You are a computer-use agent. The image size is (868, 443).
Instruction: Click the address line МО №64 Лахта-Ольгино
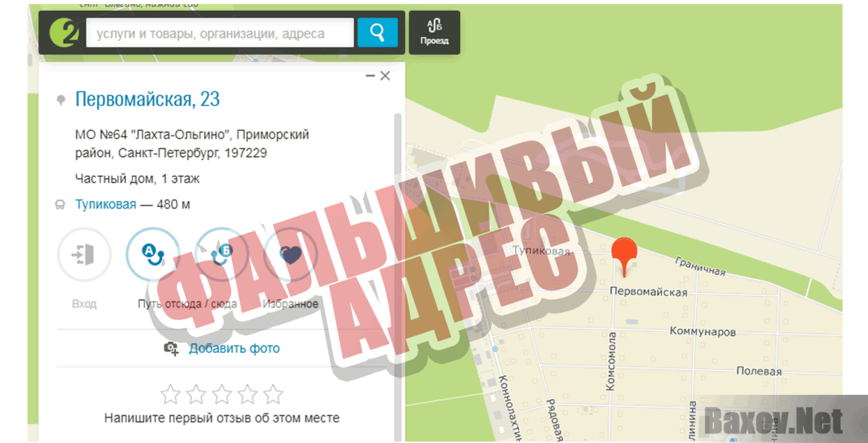pos(192,144)
